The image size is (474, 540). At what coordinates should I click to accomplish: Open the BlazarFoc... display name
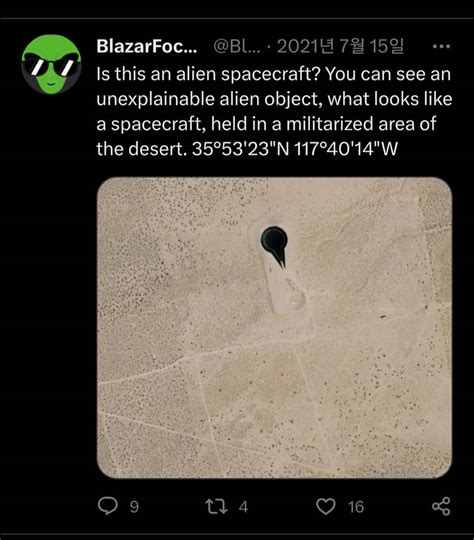147,46
